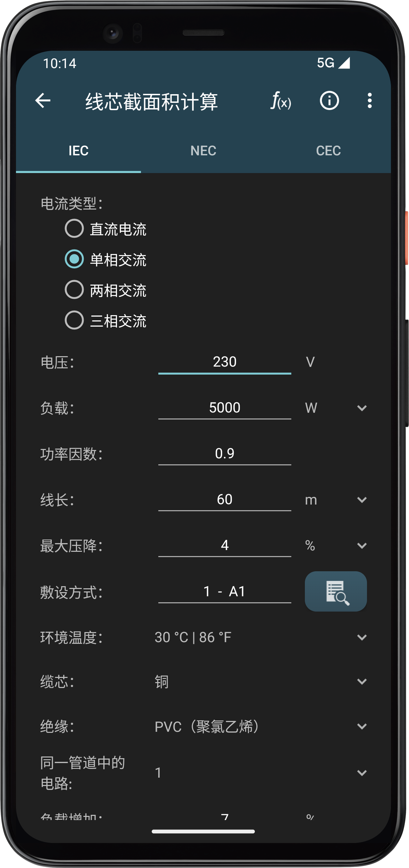Open the max voltage drop % unit dropdown

point(336,546)
